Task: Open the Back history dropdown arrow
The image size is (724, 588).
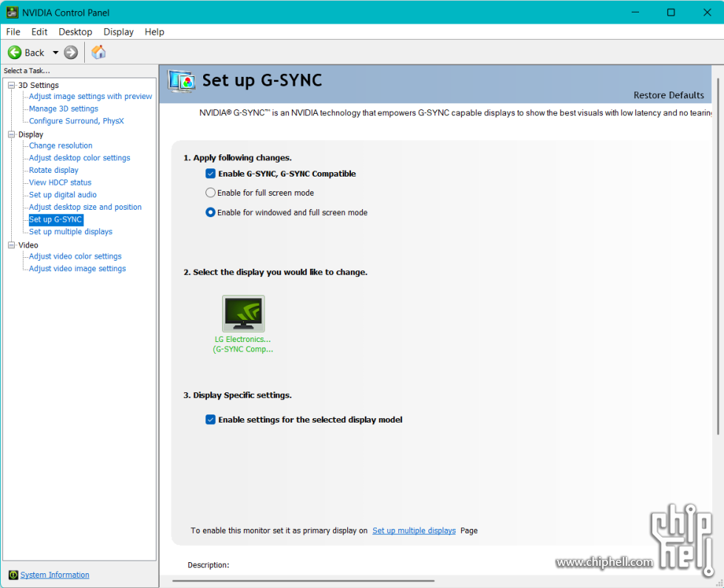Action: (x=55, y=52)
